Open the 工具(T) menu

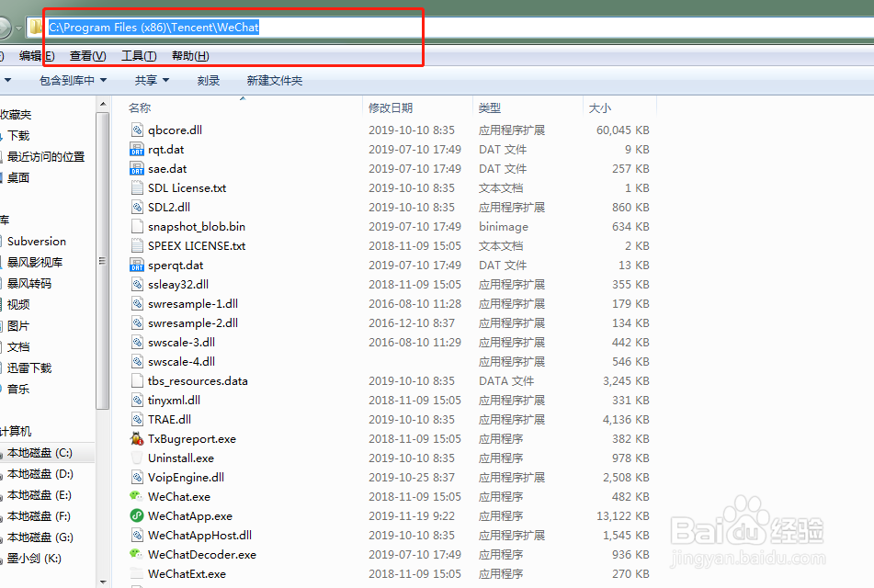point(139,56)
